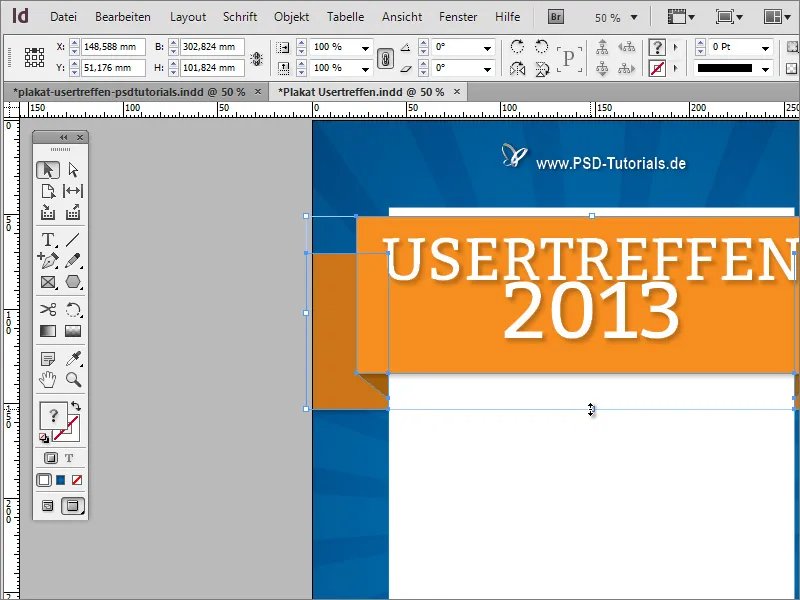Select the Zoom tool
Viewport: 800px width, 600px height.
click(73, 380)
